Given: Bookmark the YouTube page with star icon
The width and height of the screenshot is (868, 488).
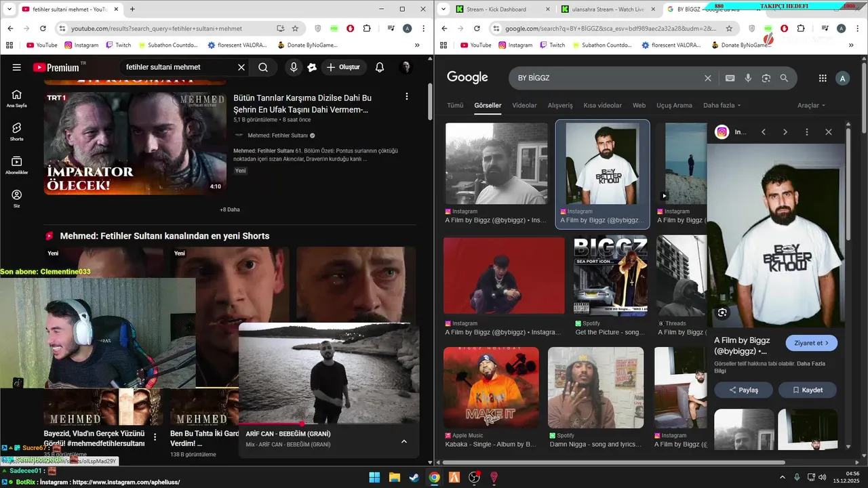Looking at the screenshot, I should tap(296, 28).
